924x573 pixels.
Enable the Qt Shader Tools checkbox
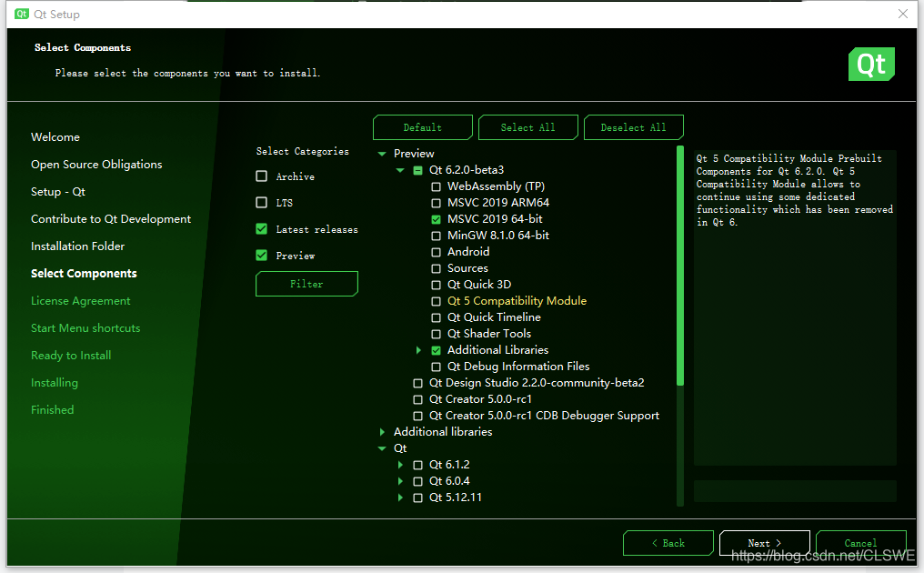click(x=436, y=335)
